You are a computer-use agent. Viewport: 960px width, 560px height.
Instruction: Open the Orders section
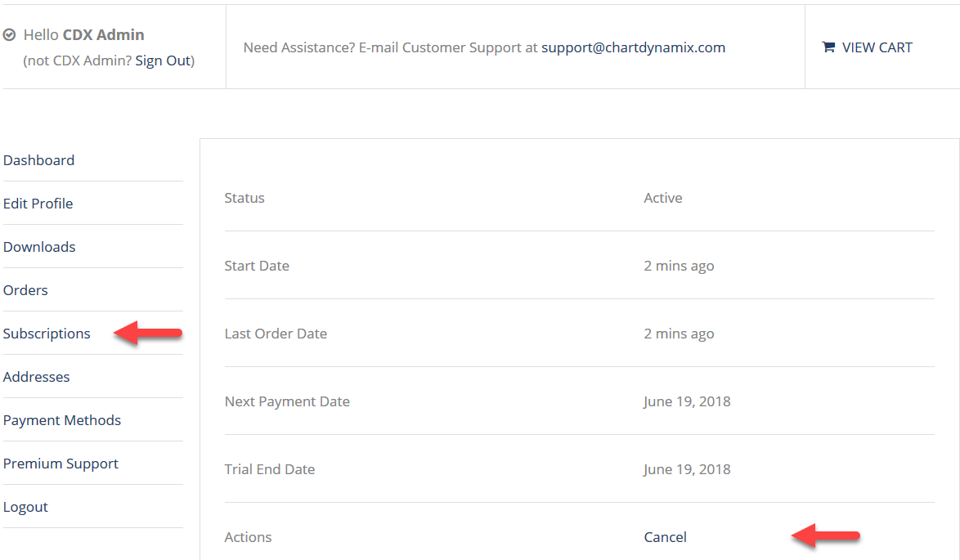pyautogui.click(x=25, y=290)
